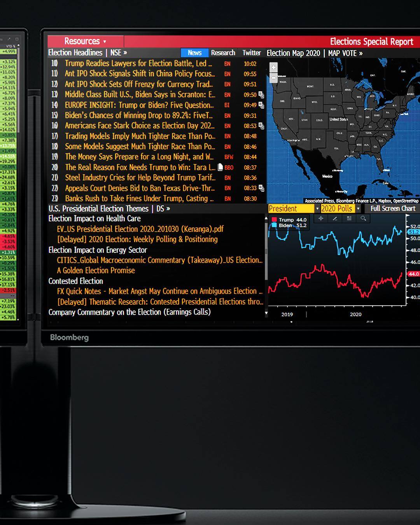Open CITICS Global Macroeconomic Commentary report

[x=159, y=260]
